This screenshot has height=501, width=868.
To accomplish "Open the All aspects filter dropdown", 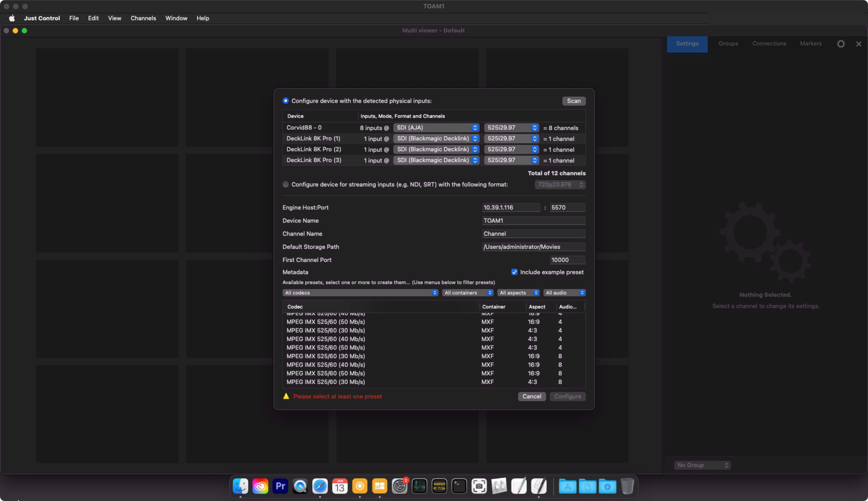I will [518, 292].
